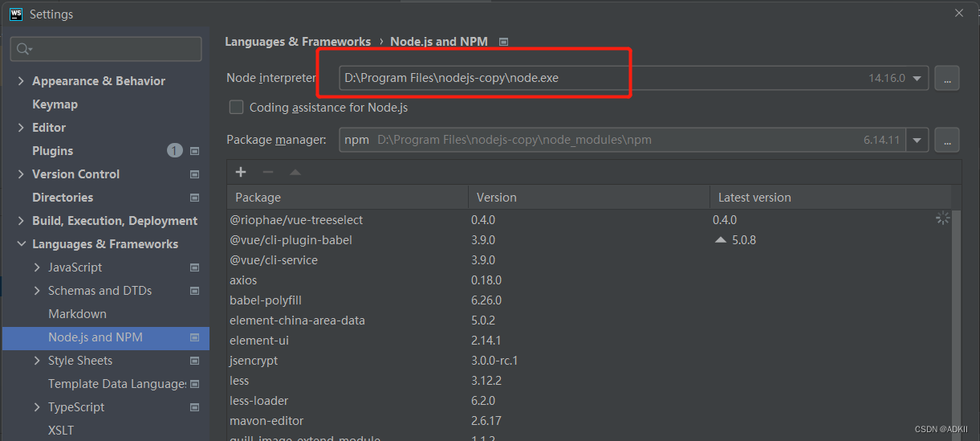Expand the Version Control section
980x441 pixels.
tap(21, 174)
